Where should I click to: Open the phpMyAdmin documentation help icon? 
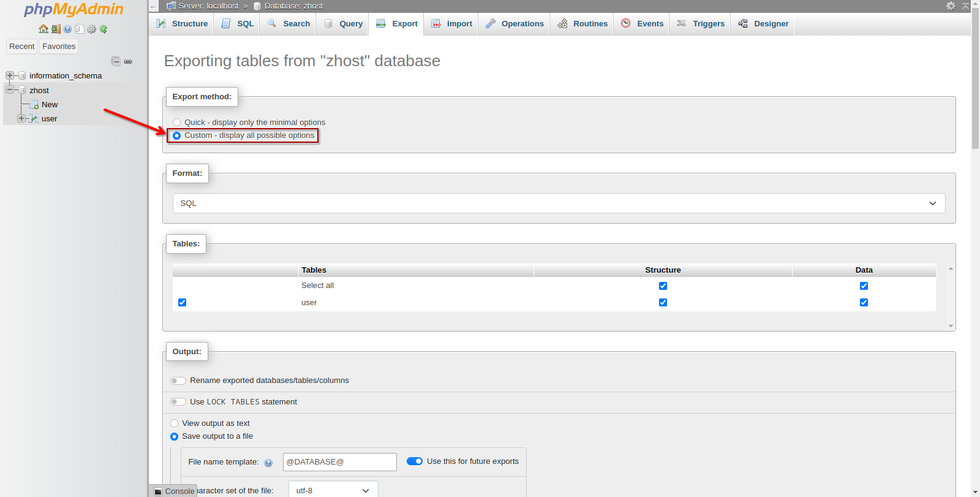67,29
